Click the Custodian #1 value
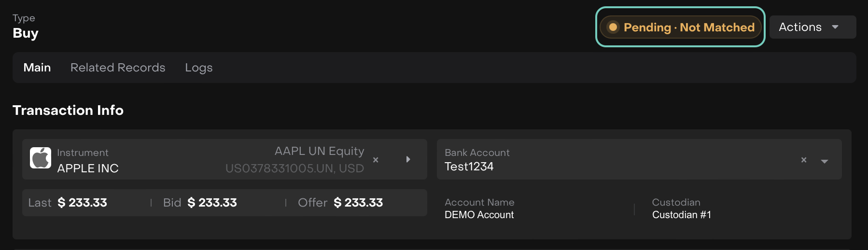Viewport: 868px width, 250px height. point(681,215)
